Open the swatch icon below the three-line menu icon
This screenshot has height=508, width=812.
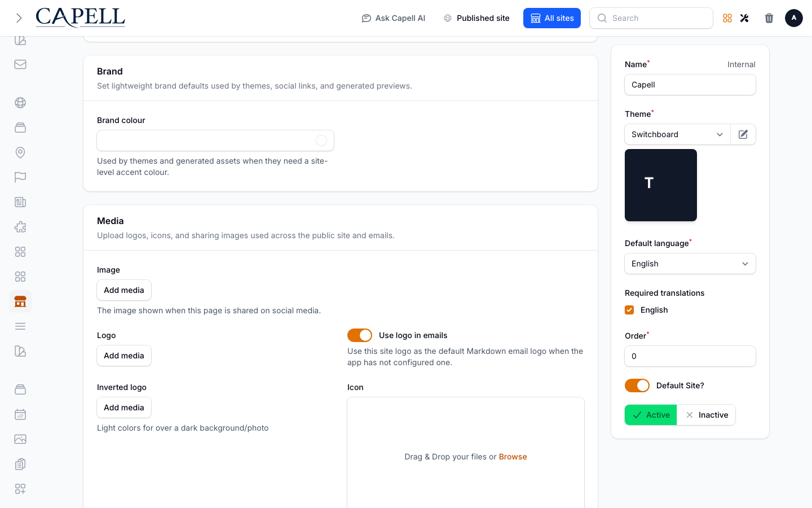pyautogui.click(x=20, y=351)
